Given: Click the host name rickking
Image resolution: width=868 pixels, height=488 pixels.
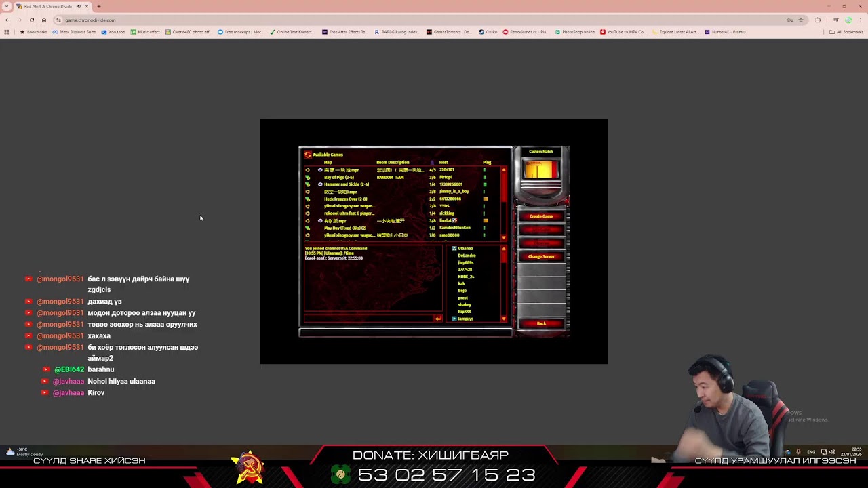Looking at the screenshot, I should 447,213.
